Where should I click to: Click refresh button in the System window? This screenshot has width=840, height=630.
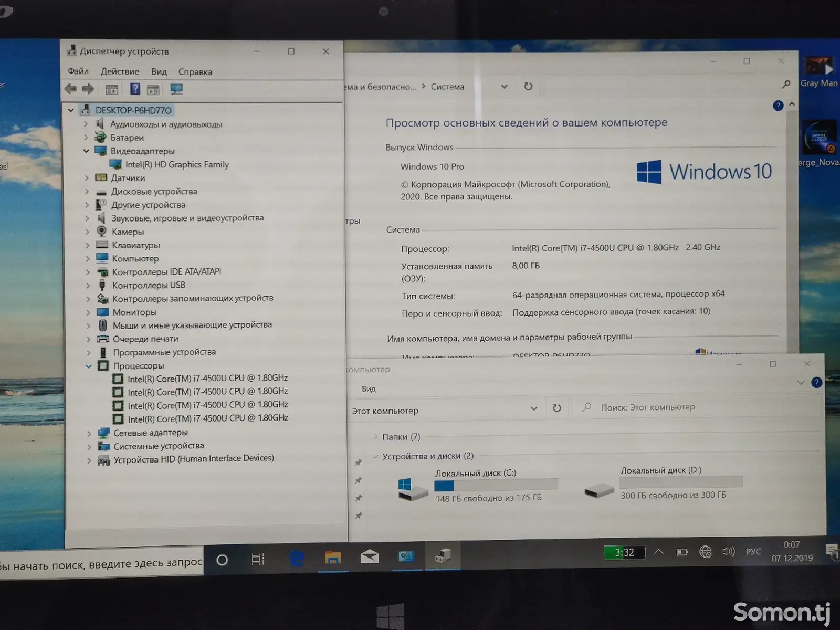[528, 86]
